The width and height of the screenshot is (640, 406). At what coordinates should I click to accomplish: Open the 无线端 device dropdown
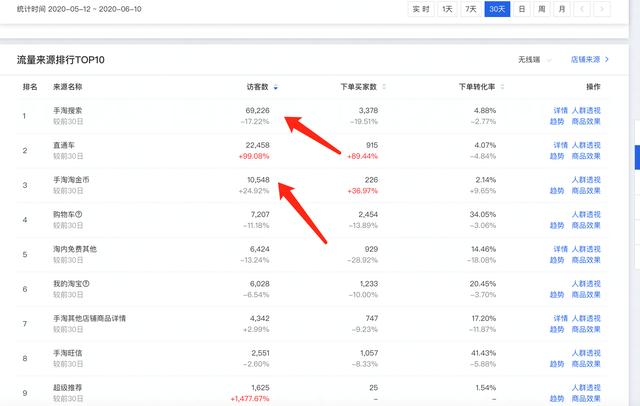click(535, 60)
